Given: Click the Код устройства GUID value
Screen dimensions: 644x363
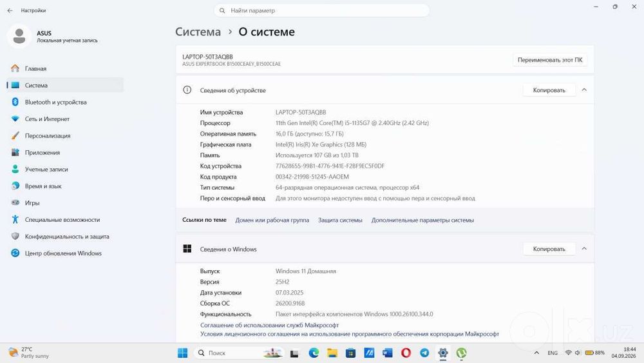Looking at the screenshot, I should tap(330, 166).
